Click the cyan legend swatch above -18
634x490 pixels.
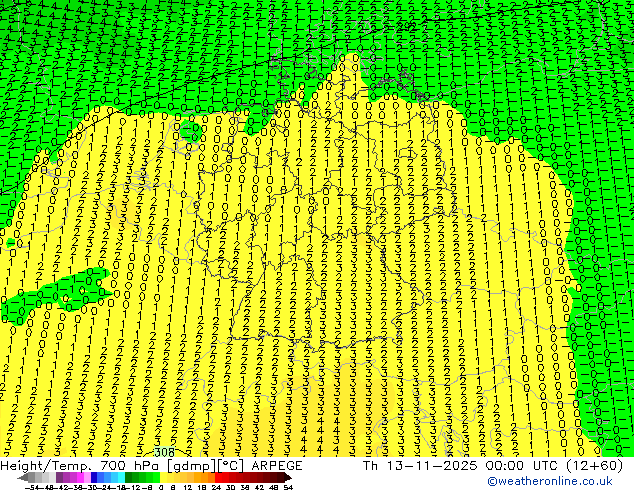point(121,477)
